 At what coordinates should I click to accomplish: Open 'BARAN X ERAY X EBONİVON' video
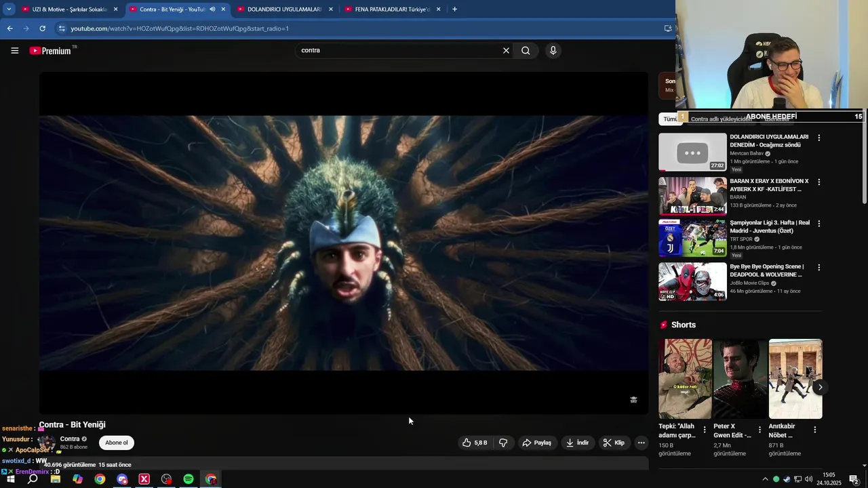[x=692, y=197]
